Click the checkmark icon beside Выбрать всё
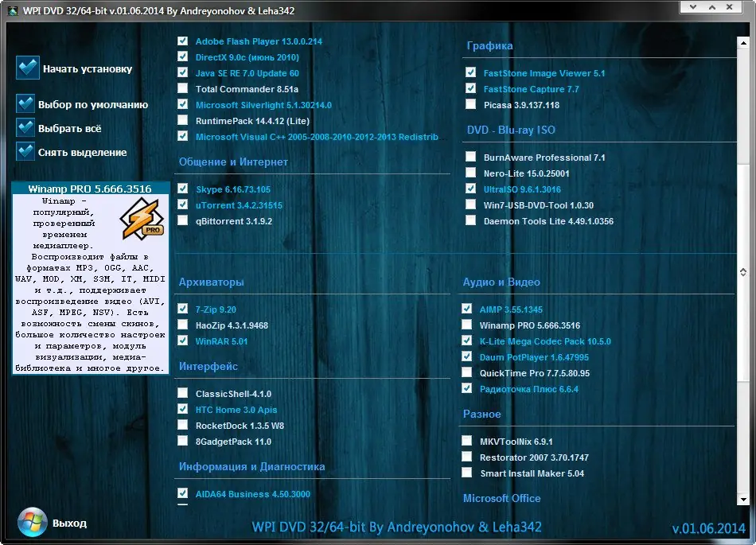The height and width of the screenshot is (545, 756). tap(25, 127)
